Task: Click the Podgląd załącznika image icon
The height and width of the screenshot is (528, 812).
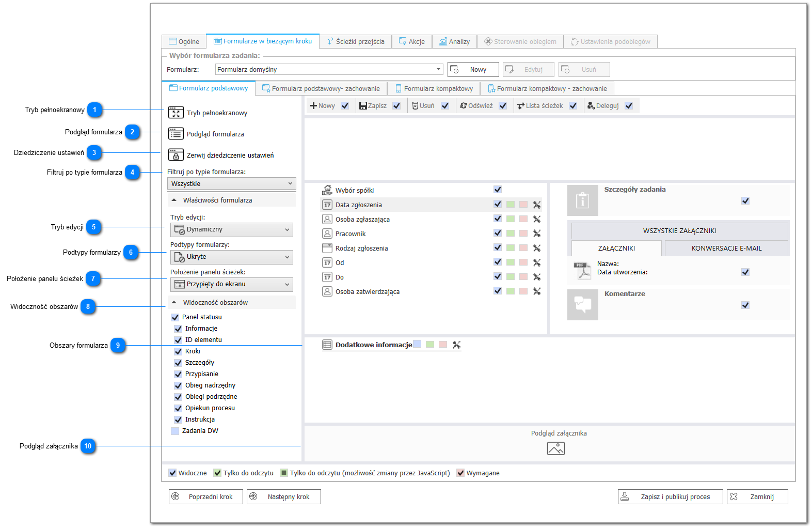Action: pyautogui.click(x=556, y=448)
